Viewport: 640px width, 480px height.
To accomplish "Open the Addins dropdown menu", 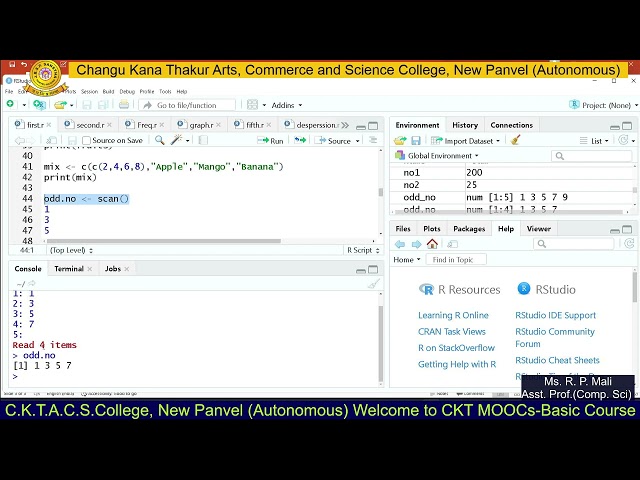I will (x=287, y=105).
